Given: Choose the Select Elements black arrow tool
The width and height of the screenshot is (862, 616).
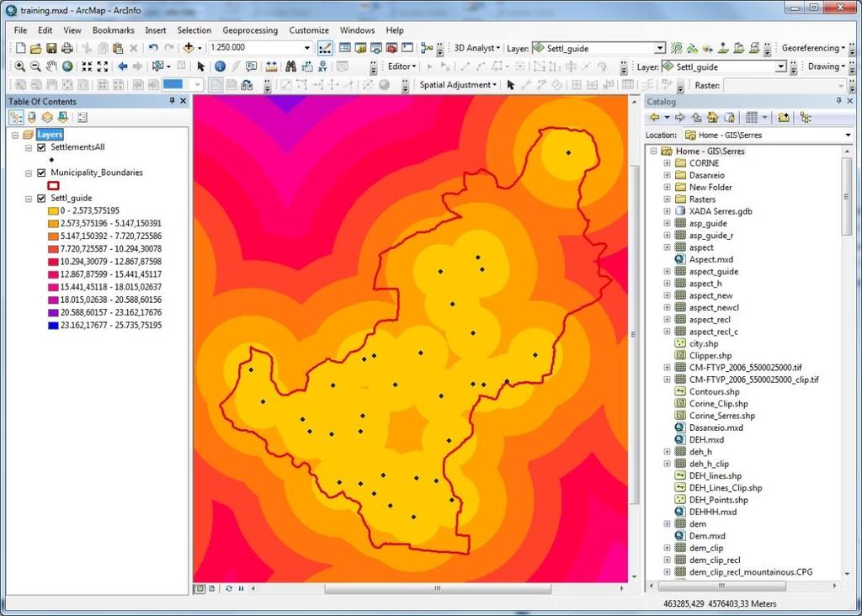Looking at the screenshot, I should pos(200,66).
